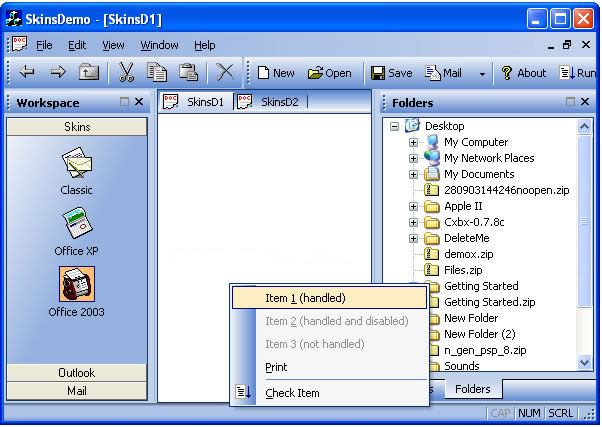Close the Workspace panel
602x427 pixels.
(x=139, y=102)
